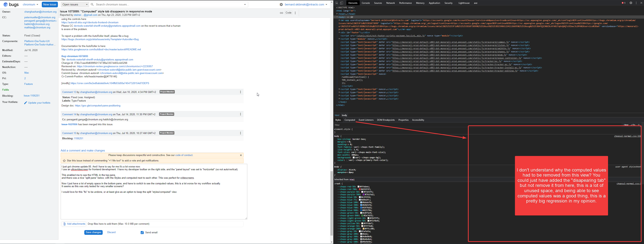Viewport: 644px width, 244px height.
Task: Open the Open issues scope dropdown
Action: pyautogui.click(x=75, y=5)
